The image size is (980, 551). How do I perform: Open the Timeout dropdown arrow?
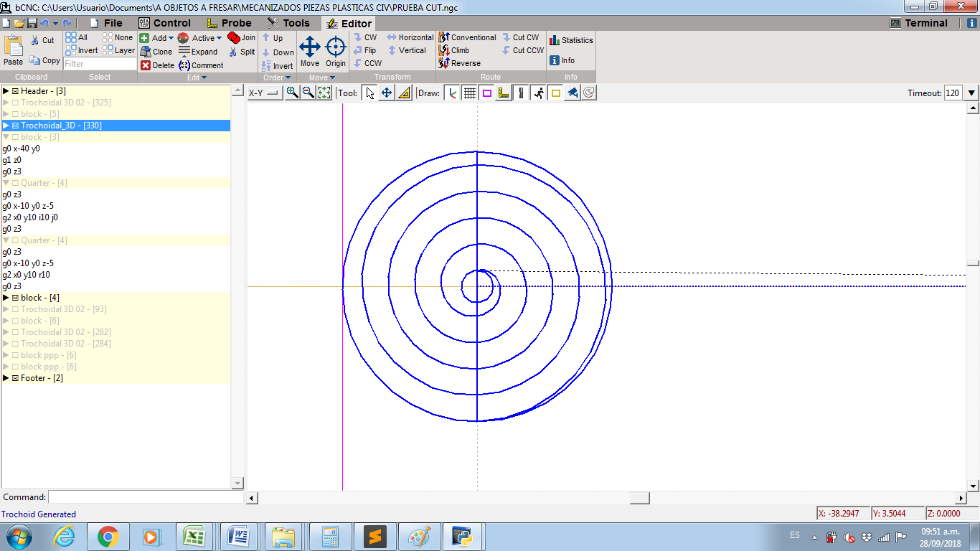tap(971, 93)
